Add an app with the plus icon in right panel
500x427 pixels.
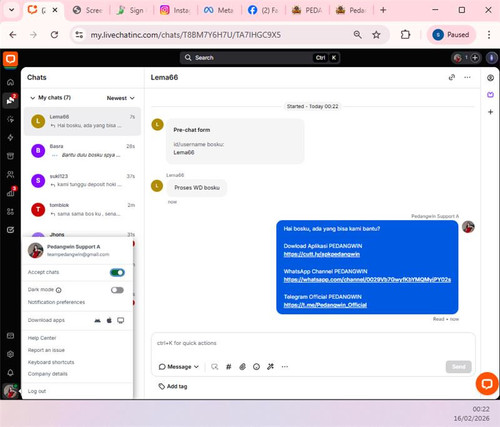490,112
